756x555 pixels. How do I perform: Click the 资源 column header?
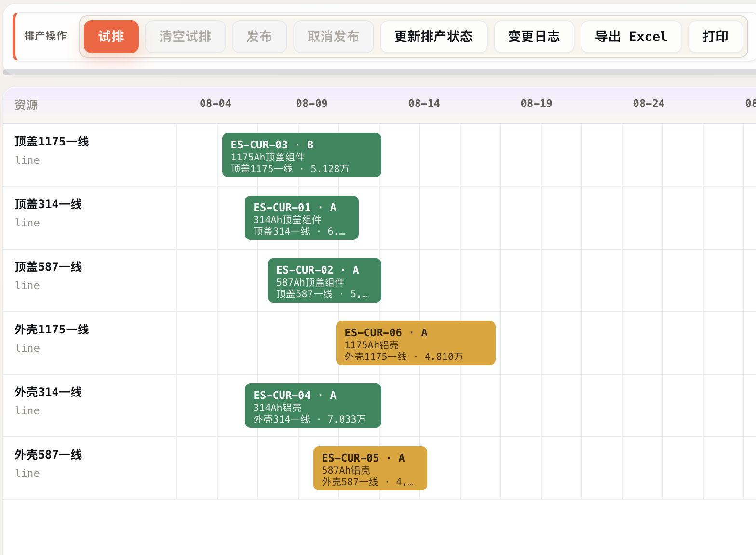(x=26, y=105)
